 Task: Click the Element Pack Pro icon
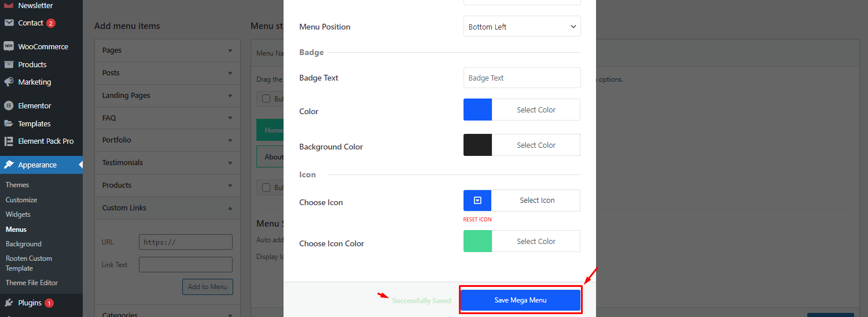click(9, 141)
